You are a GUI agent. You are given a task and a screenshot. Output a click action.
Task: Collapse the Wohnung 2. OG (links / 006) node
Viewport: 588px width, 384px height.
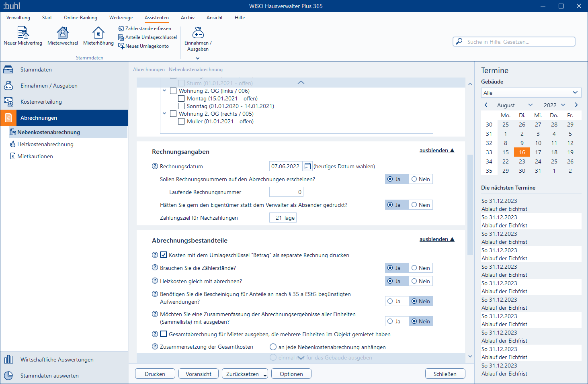click(164, 91)
